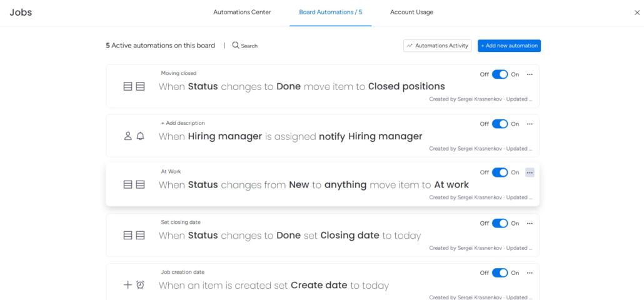Open the Account Usage tab
This screenshot has width=644, height=300.
tap(411, 12)
